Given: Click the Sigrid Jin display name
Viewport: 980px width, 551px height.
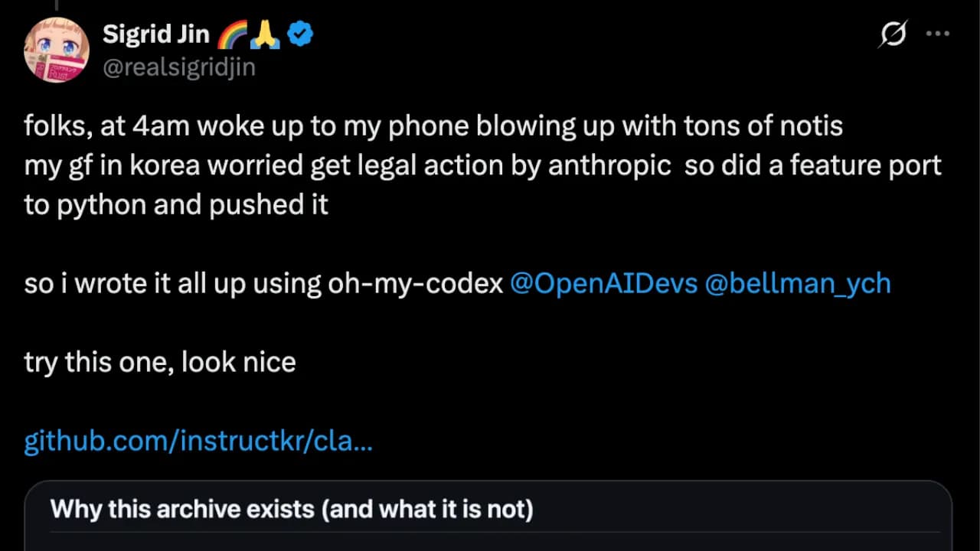Looking at the screenshot, I should click(155, 34).
